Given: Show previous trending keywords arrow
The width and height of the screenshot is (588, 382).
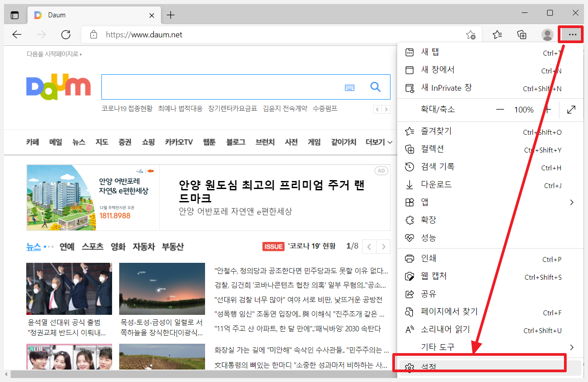Looking at the screenshot, I should click(377, 109).
